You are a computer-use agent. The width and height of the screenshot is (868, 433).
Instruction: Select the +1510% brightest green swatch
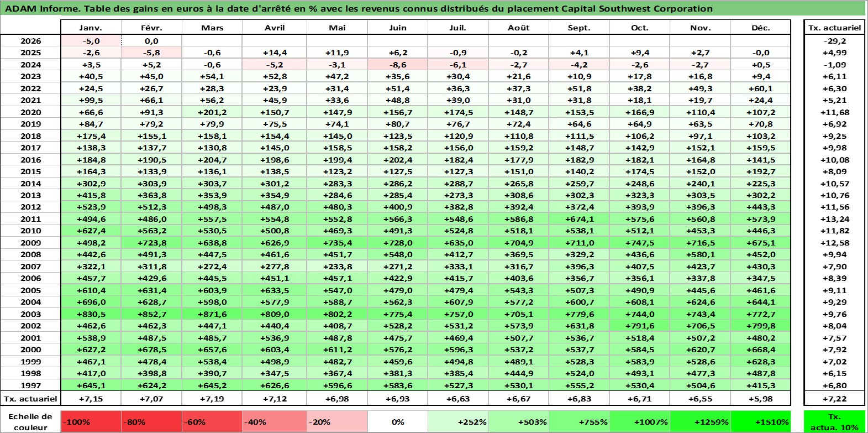761,421
